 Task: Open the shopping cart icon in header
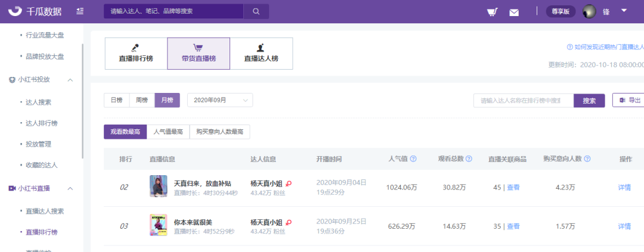(493, 12)
